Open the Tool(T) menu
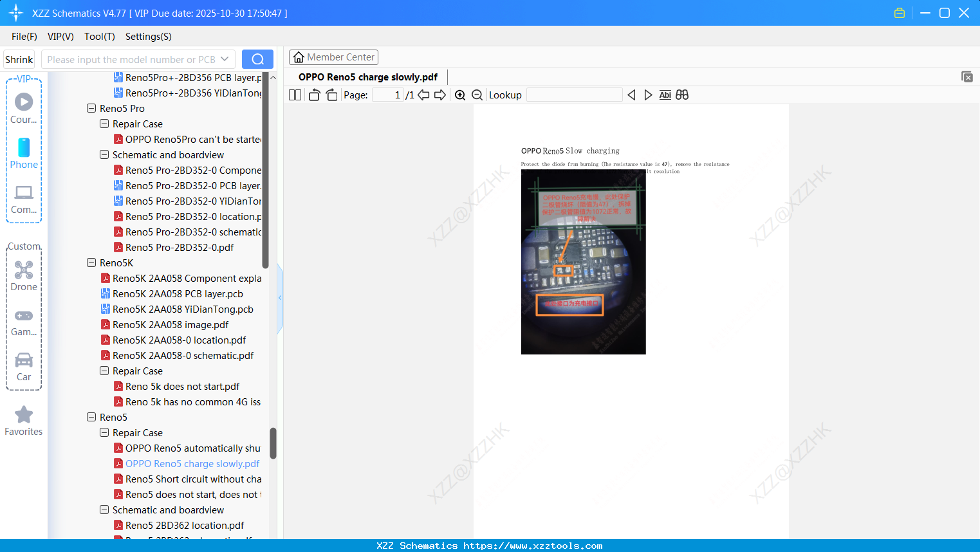 100,37
